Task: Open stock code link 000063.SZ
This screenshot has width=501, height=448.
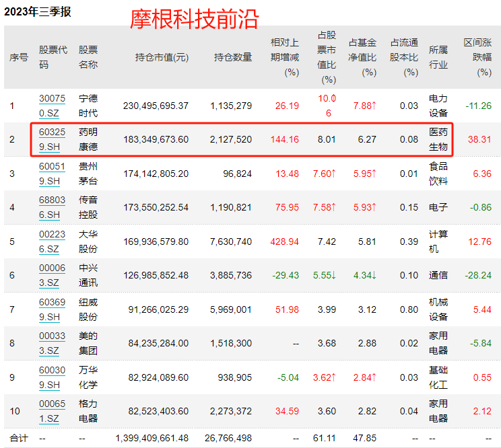Action: (52, 275)
